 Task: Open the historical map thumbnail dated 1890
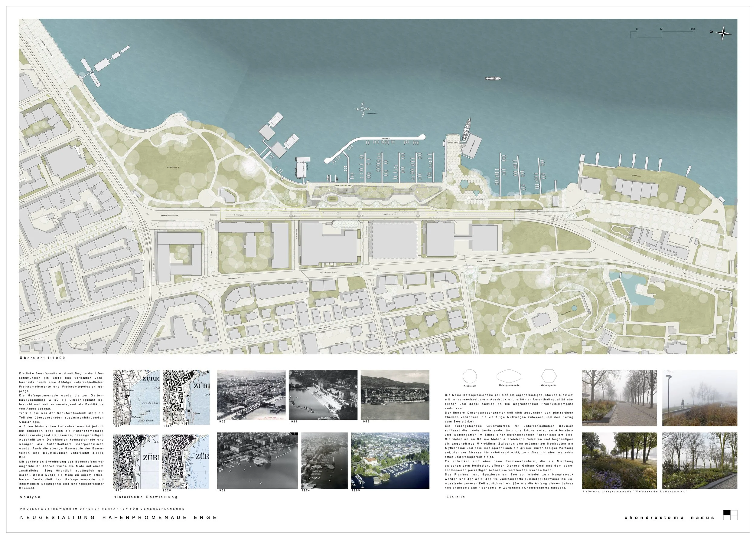(x=137, y=397)
